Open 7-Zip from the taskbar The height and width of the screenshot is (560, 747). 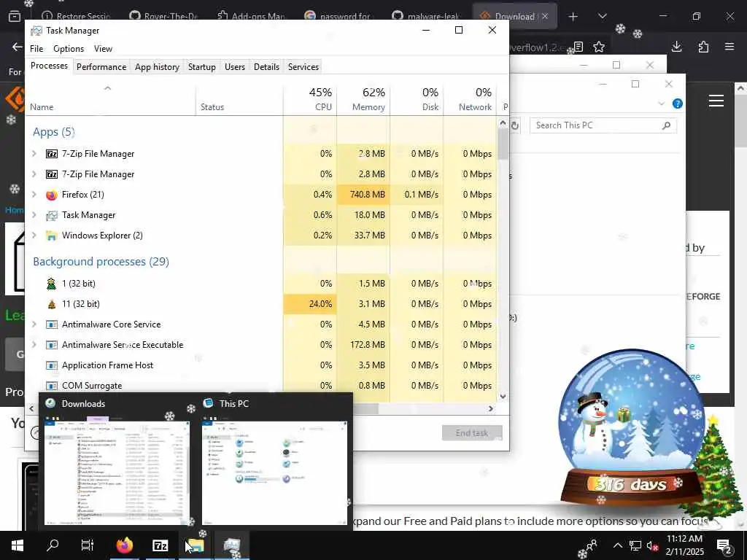pyautogui.click(x=160, y=545)
